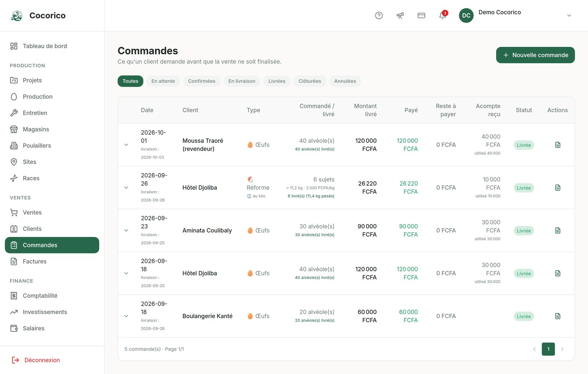Viewport: 588px width, 374px height.
Task: Open document icon for Aminata Coulibaly order
Action: 557,230
